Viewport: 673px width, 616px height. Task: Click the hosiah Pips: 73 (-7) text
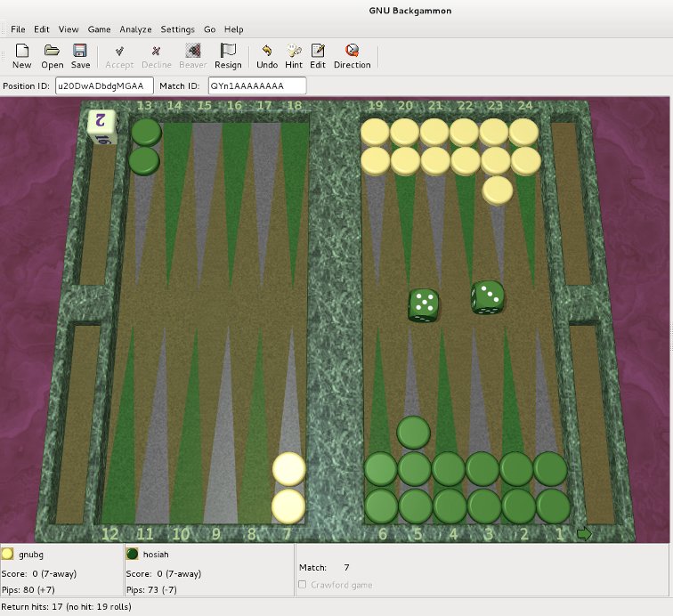coord(151,590)
